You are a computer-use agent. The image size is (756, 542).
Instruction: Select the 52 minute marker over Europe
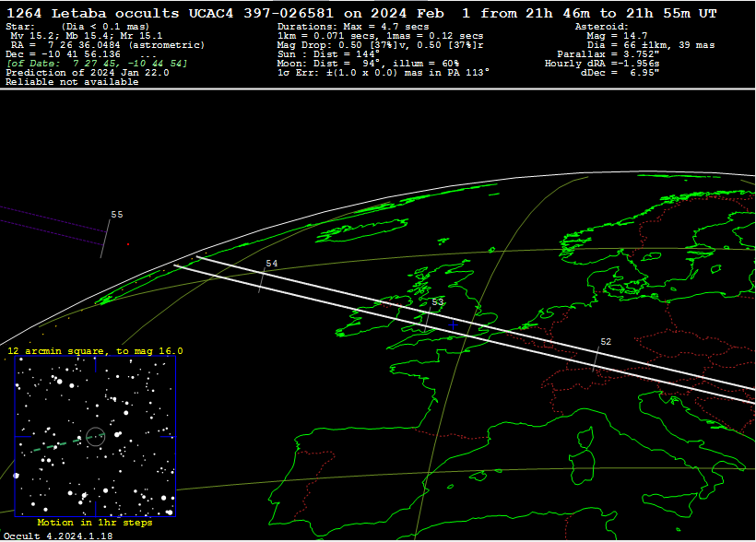tap(606, 342)
